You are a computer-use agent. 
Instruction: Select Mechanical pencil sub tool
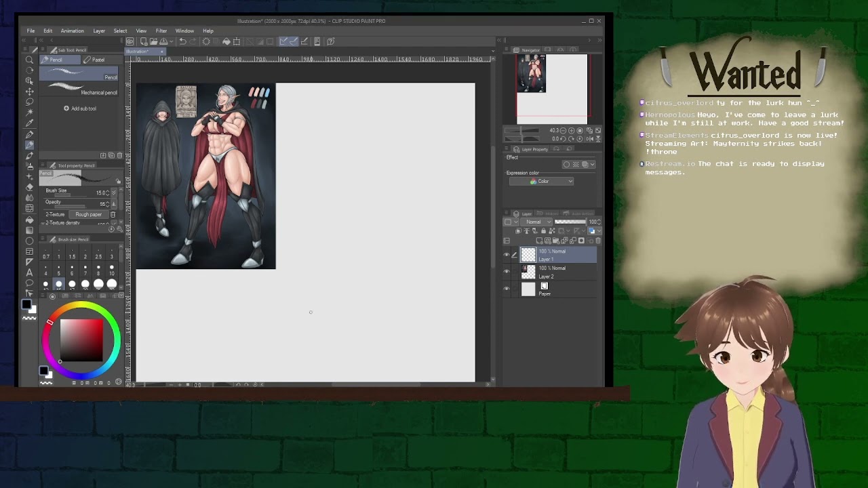tap(79, 89)
